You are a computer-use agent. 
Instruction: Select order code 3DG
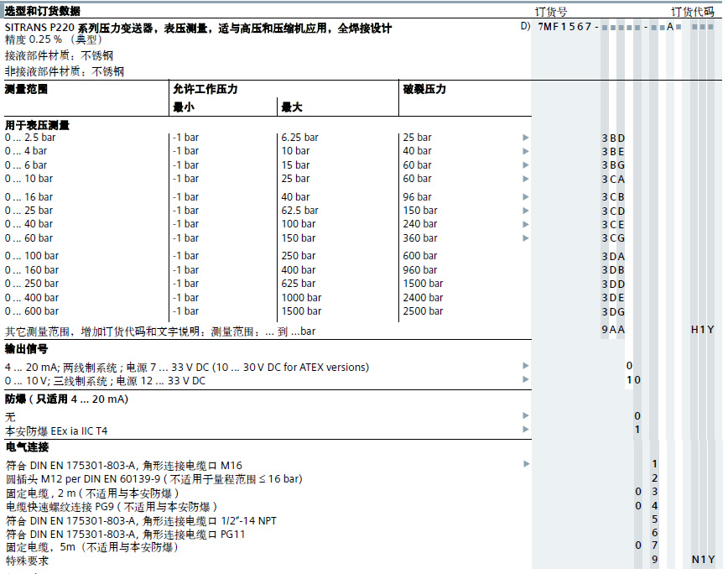(x=613, y=312)
